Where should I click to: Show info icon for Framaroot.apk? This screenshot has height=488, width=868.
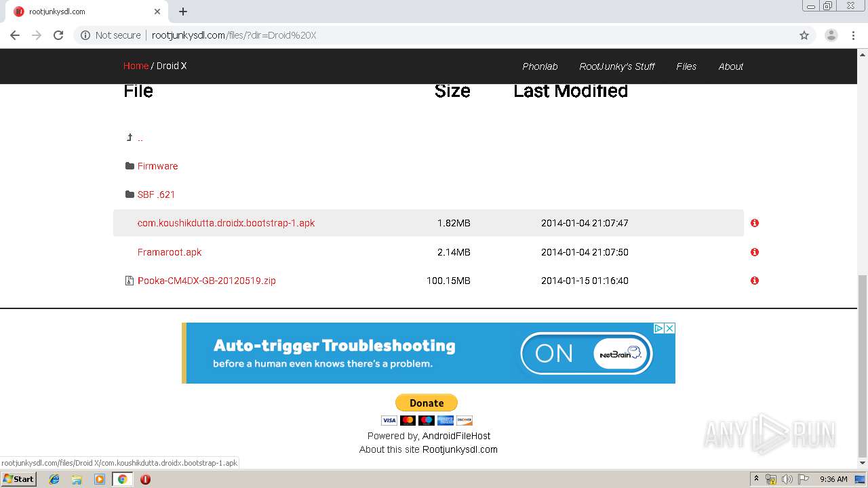pos(755,252)
